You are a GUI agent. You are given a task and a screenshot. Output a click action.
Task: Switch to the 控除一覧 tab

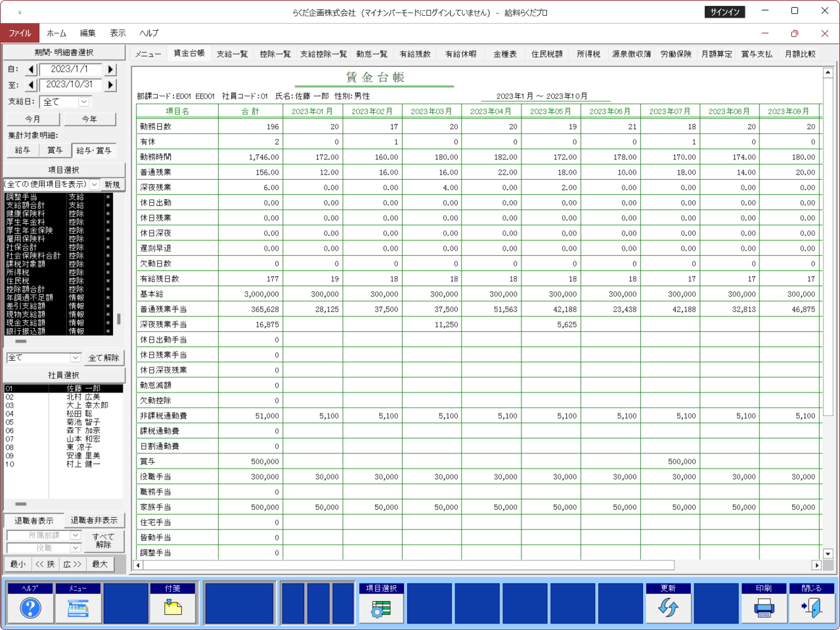[275, 54]
